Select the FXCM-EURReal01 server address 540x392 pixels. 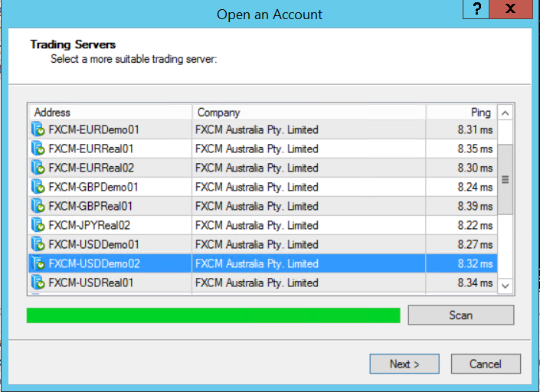coord(91,149)
